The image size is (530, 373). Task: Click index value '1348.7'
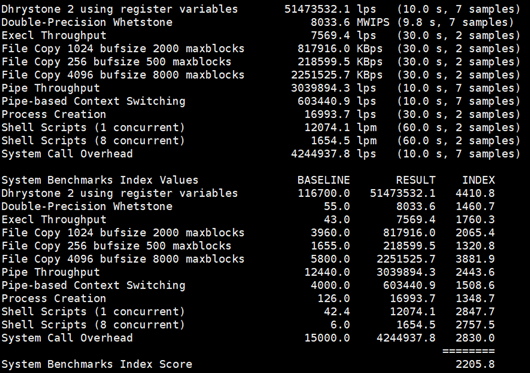(475, 299)
